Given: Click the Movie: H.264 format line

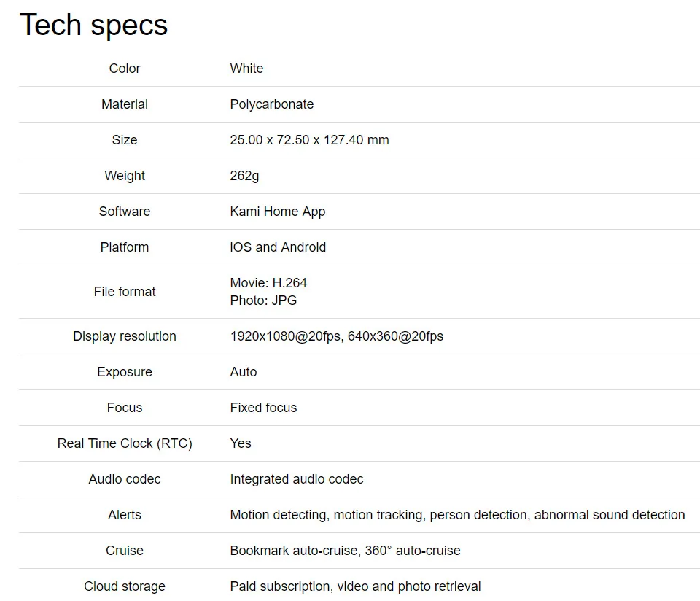Looking at the screenshot, I should pyautogui.click(x=268, y=283).
